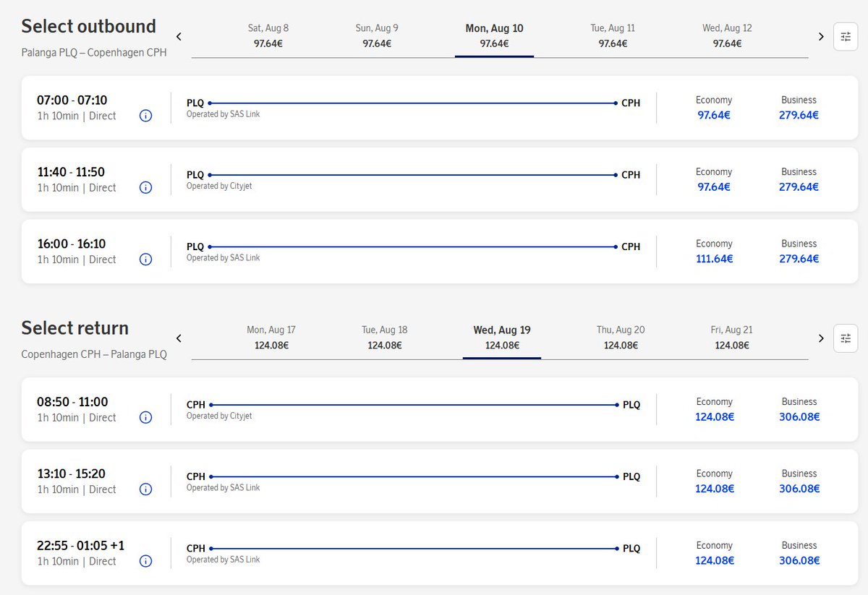Show later return dates with right arrow
Image resolution: width=868 pixels, height=595 pixels.
point(821,338)
